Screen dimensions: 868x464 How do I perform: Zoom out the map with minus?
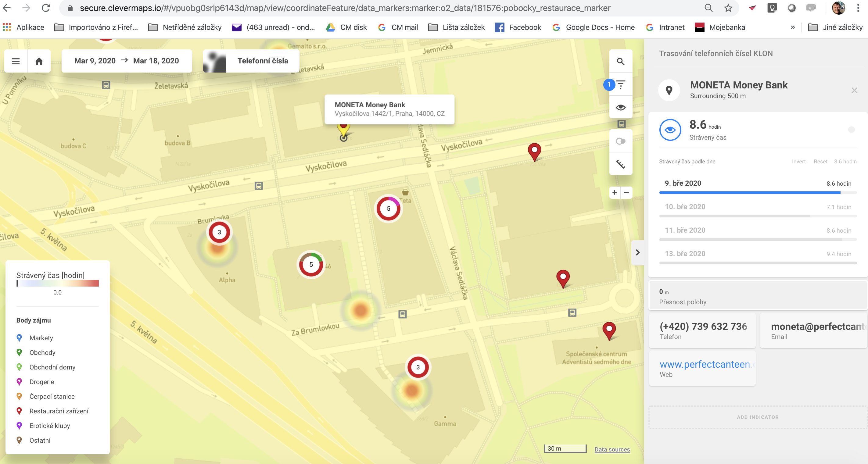point(626,193)
